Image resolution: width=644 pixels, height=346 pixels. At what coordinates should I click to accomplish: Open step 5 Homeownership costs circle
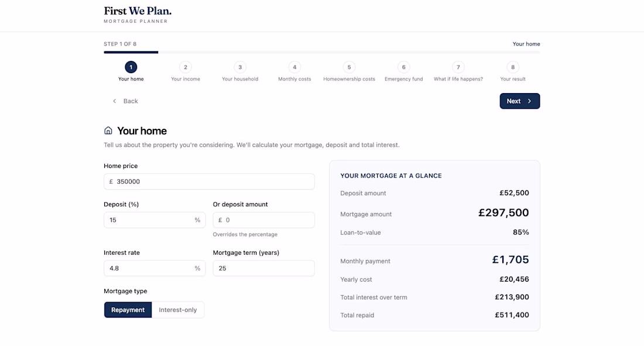[x=349, y=67]
